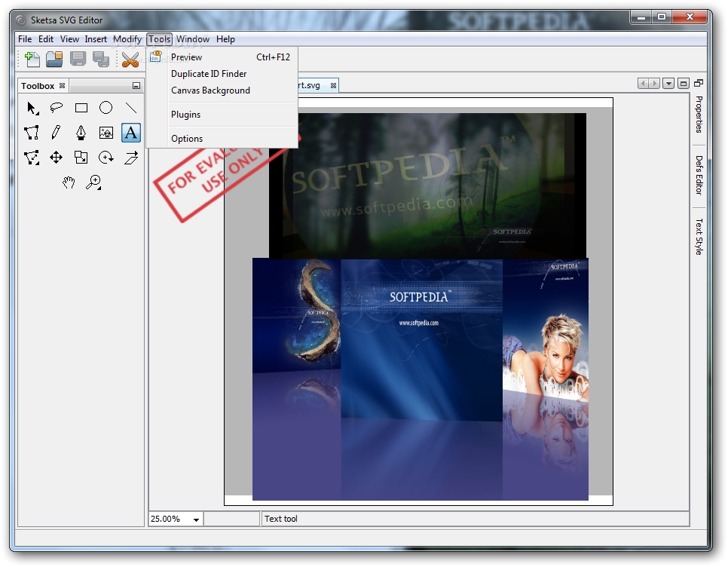The height and width of the screenshot is (567, 728).
Task: Expand the Properties side panel
Action: pos(699,115)
